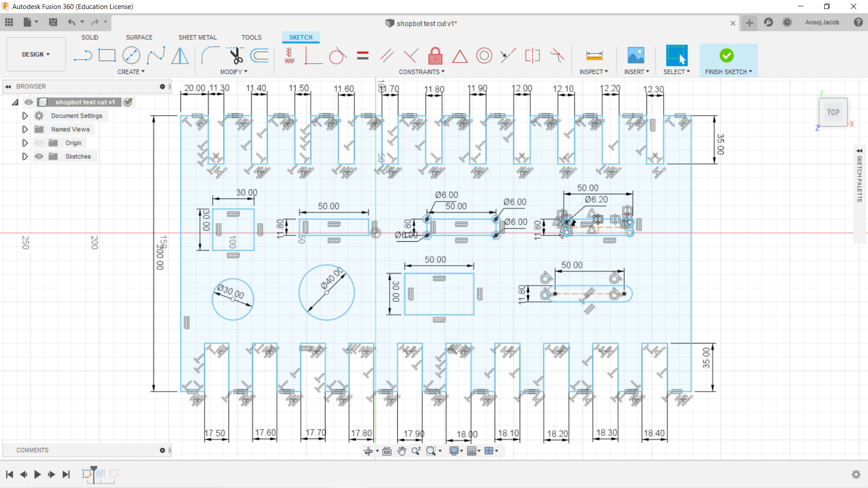The width and height of the screenshot is (868, 488).
Task: Select the Line sketch tool
Action: point(83,56)
